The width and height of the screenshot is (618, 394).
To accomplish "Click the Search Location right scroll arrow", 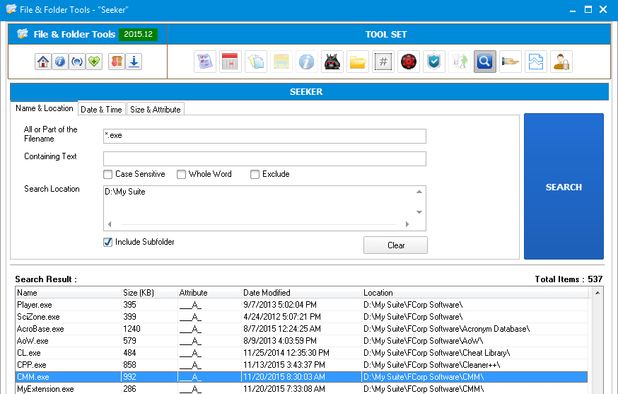I will [x=407, y=224].
